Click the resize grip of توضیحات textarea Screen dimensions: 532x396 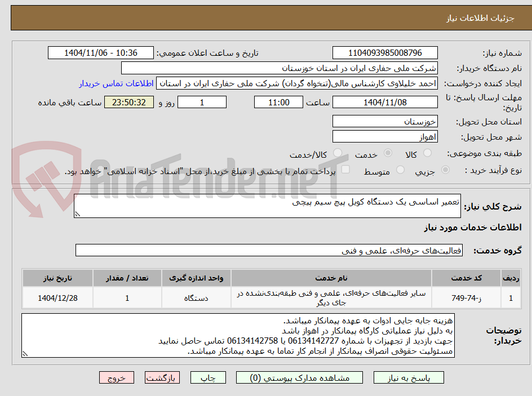click(x=24, y=354)
